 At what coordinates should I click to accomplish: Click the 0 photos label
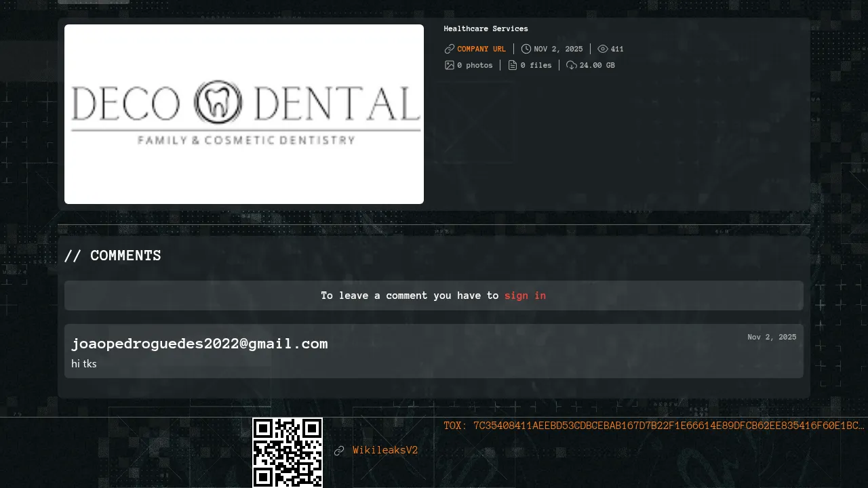coord(475,65)
